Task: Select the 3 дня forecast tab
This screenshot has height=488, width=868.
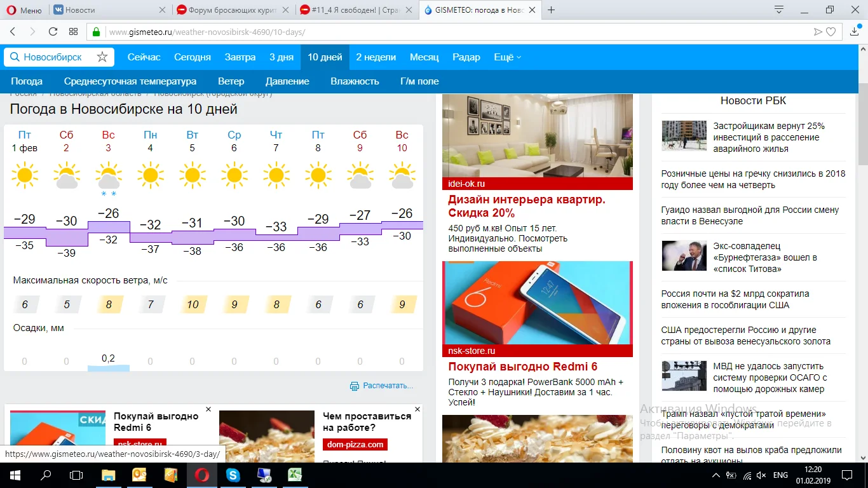Action: pos(281,57)
